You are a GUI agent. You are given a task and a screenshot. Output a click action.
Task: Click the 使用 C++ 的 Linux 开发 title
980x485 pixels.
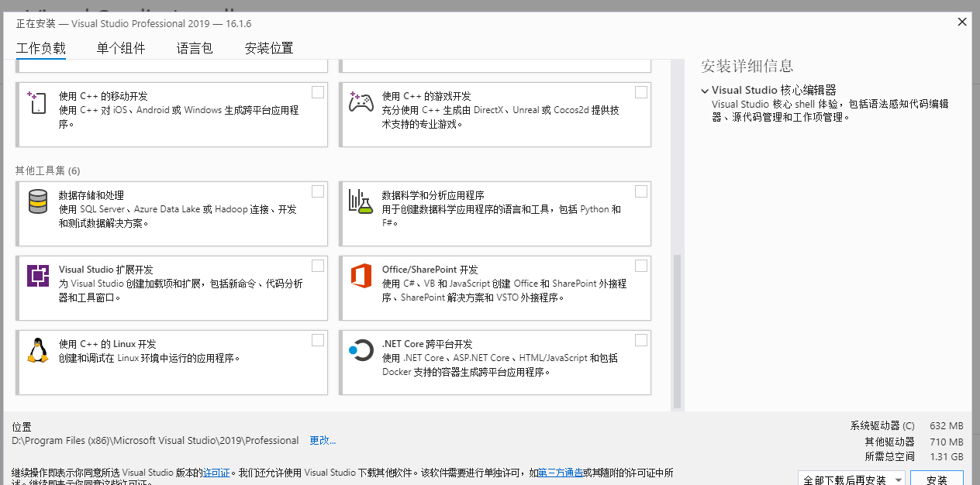coord(108,344)
